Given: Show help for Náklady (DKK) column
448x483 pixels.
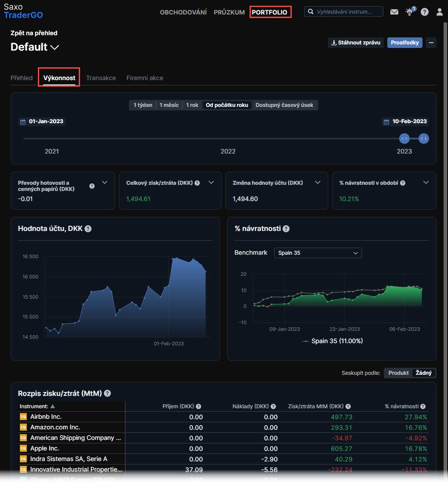Looking at the screenshot, I should tap(273, 406).
